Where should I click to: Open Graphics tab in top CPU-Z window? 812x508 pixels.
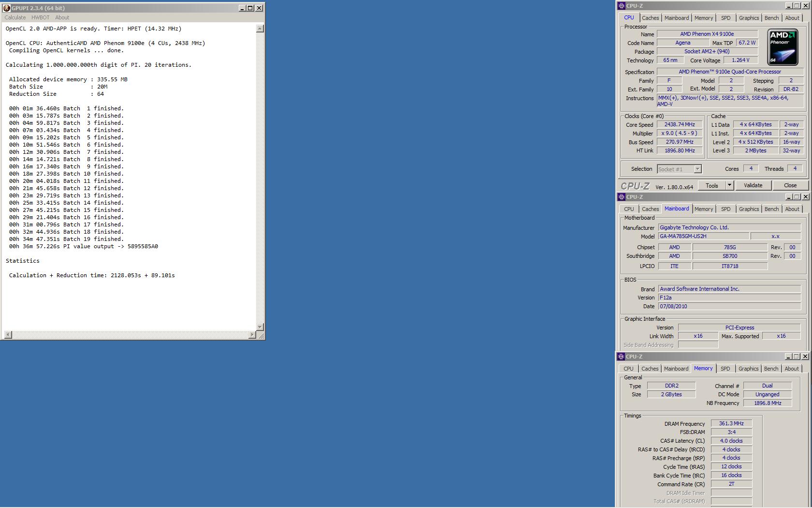pos(749,18)
